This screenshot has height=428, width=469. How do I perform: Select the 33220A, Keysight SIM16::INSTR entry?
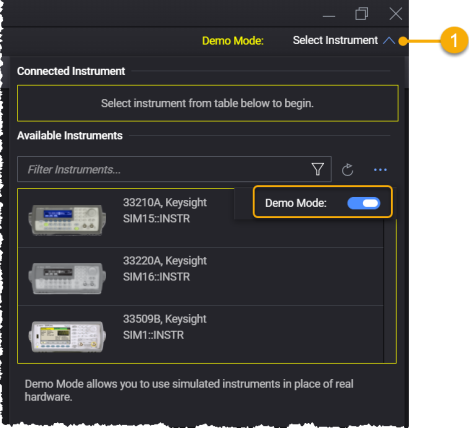pos(201,277)
